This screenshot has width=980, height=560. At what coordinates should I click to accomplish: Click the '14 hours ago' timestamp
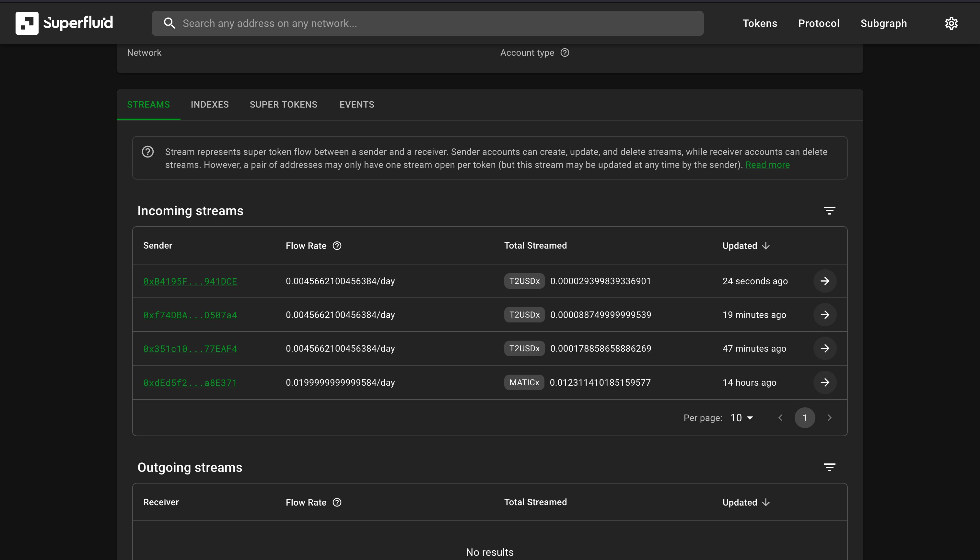click(x=749, y=382)
